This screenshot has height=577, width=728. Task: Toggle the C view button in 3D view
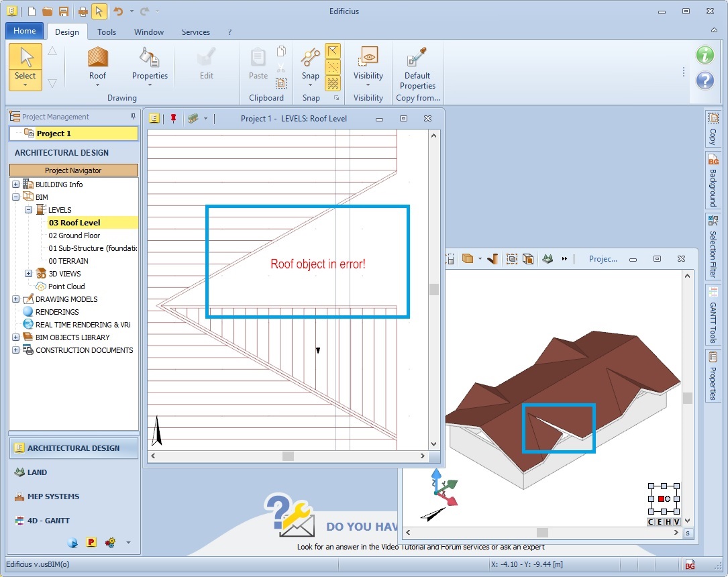652,522
